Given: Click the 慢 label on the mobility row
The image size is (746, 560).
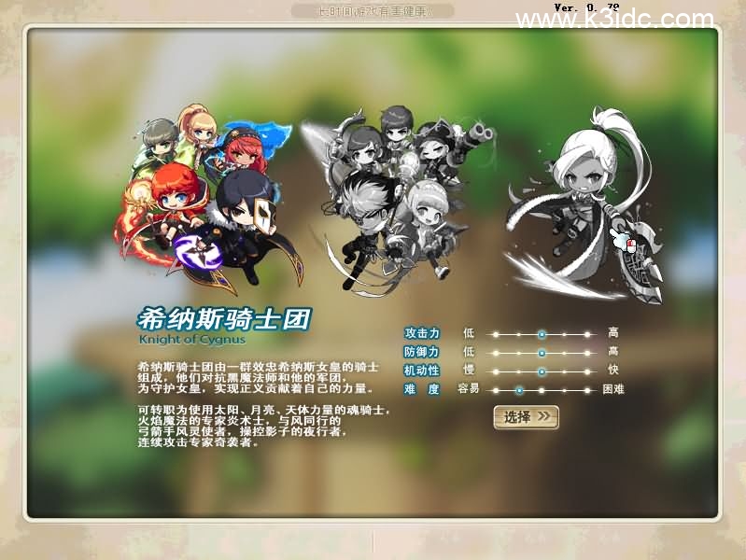Looking at the screenshot, I should click(469, 370).
